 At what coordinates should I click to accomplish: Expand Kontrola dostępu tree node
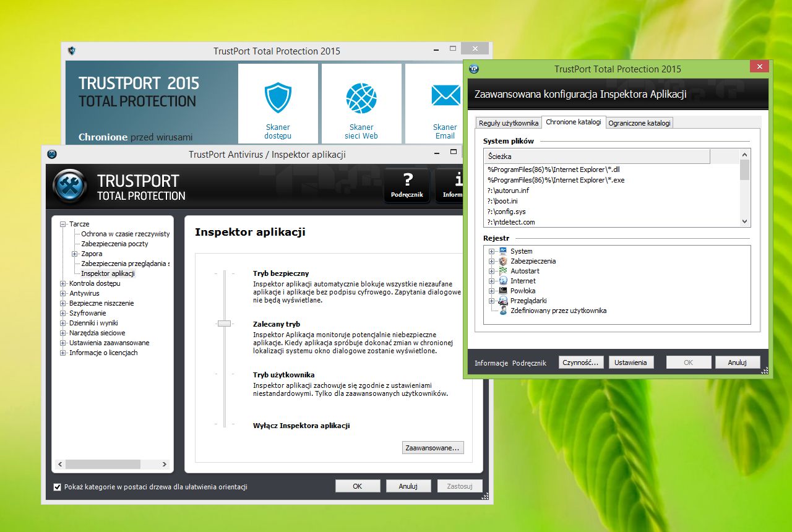point(63,283)
